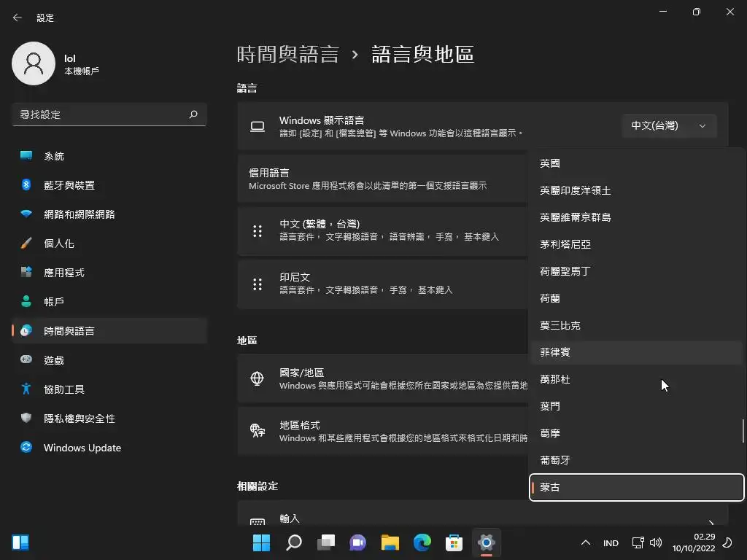Click the back arrow in Settings header
Viewport: 747px width, 560px height.
pos(18,17)
